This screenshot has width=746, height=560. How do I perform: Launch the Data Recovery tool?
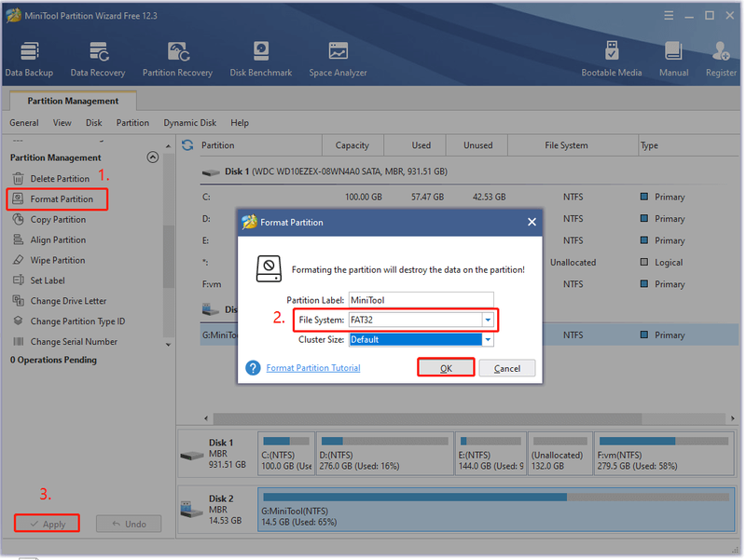(98, 59)
